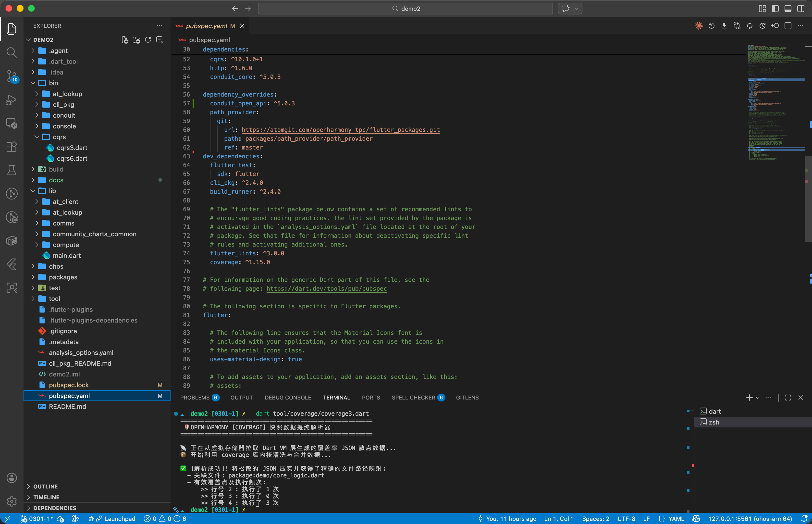Toggle the bottom panel layout button

[788, 9]
